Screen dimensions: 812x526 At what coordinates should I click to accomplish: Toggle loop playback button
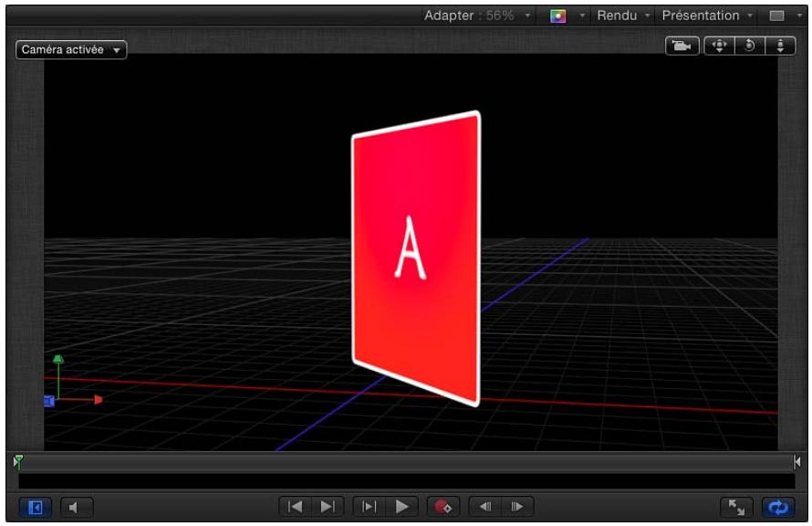(778, 508)
